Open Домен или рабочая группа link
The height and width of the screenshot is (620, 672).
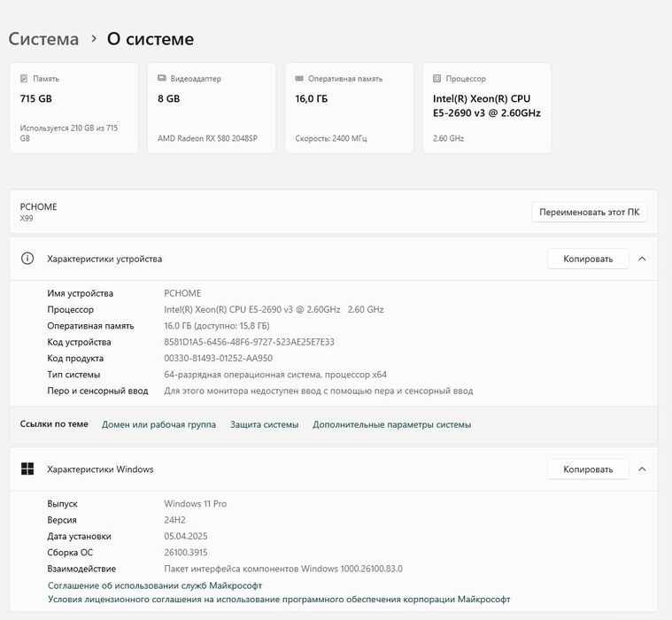[x=158, y=424]
